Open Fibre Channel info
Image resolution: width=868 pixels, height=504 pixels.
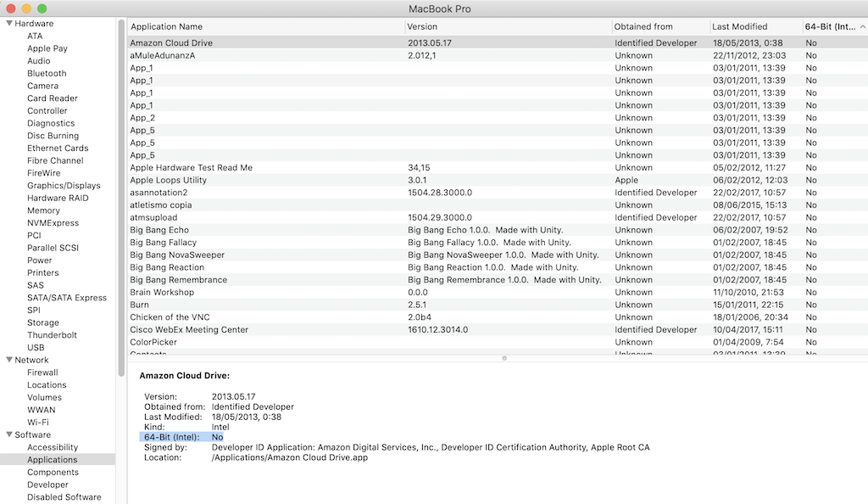pyautogui.click(x=55, y=160)
